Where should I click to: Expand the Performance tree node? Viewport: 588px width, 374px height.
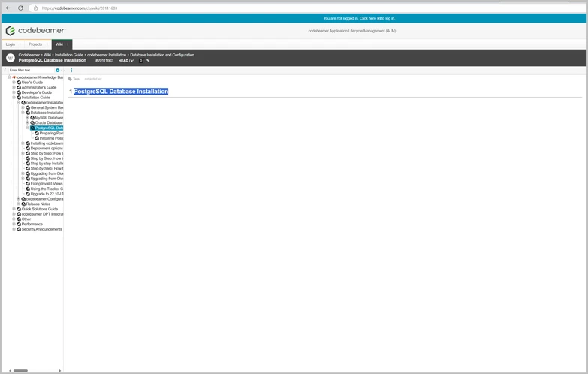point(14,224)
